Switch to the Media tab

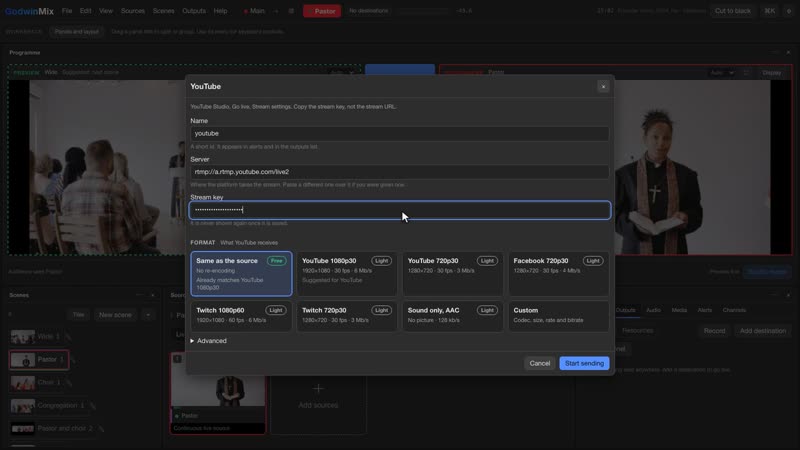pos(679,310)
